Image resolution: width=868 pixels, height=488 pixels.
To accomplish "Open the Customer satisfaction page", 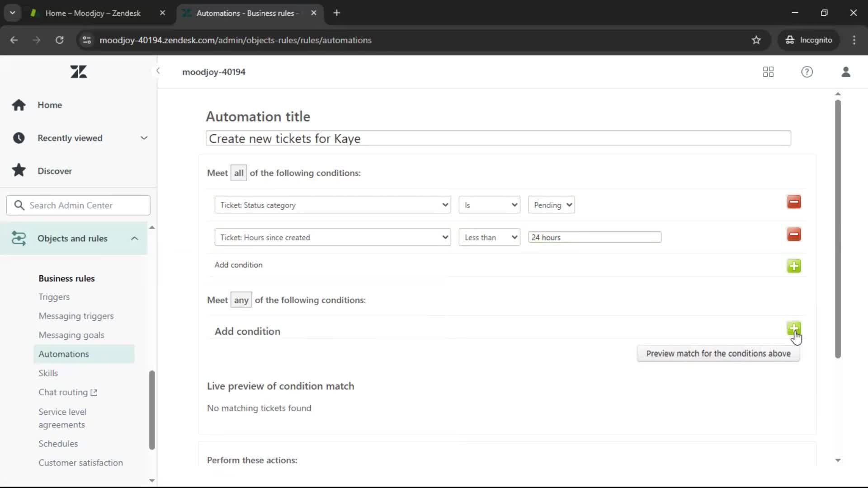I will [80, 463].
